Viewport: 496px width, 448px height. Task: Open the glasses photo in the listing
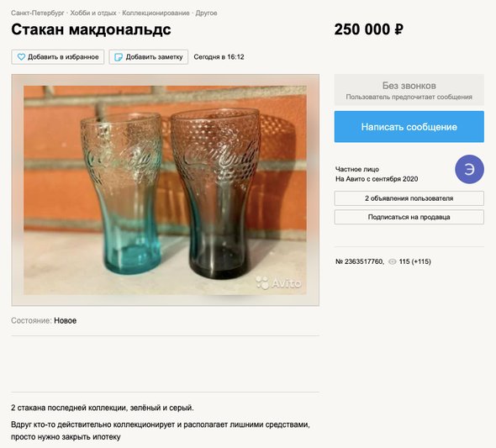[x=165, y=190]
